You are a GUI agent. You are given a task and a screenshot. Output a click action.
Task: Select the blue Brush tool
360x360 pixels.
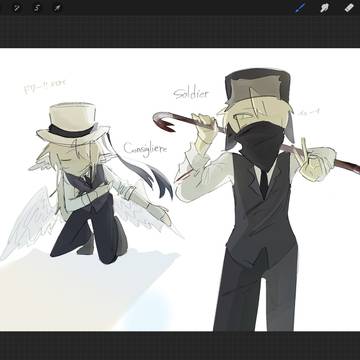(x=300, y=8)
